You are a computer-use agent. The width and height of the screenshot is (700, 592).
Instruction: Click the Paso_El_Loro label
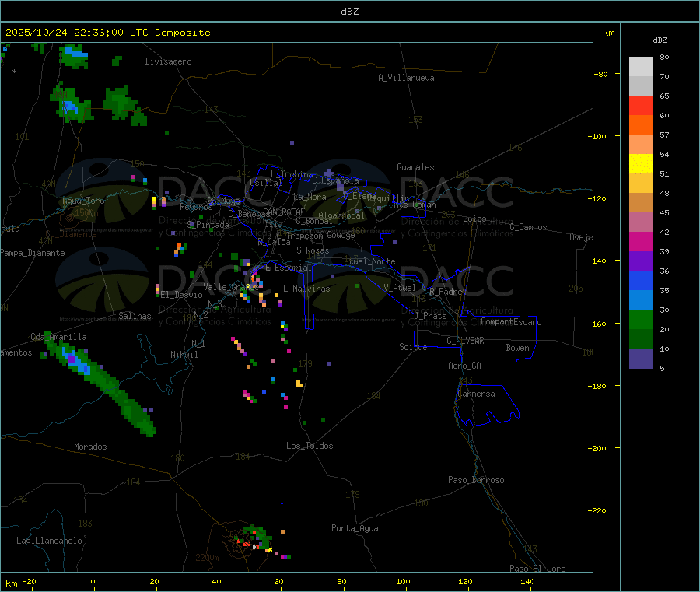click(x=537, y=569)
